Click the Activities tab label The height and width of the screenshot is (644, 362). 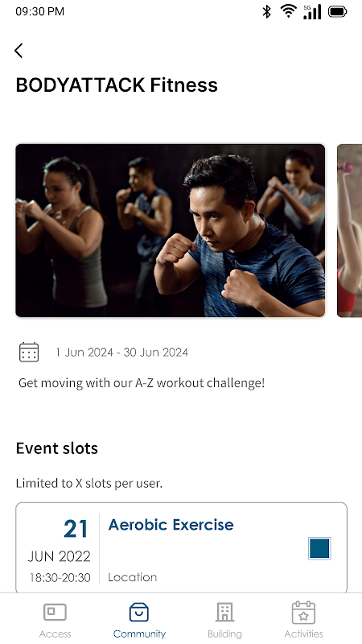pyautogui.click(x=304, y=634)
